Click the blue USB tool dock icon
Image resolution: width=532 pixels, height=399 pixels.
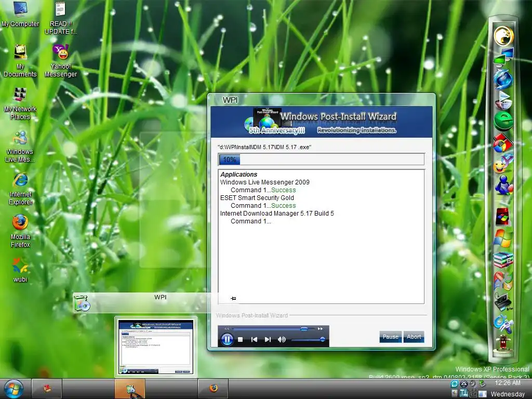point(503,323)
